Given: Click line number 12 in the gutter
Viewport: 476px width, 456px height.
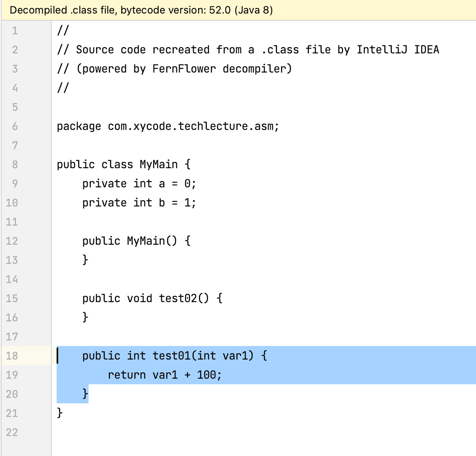Looking at the screenshot, I should coord(12,241).
